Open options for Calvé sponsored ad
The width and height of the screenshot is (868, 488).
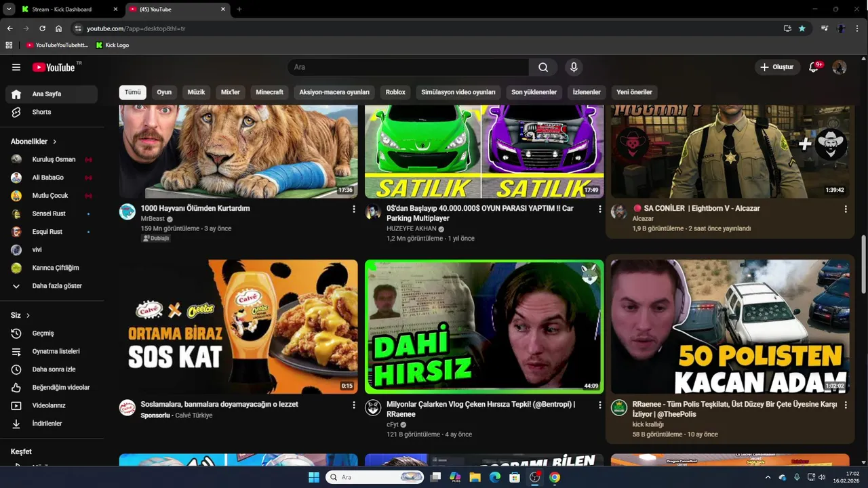click(353, 405)
